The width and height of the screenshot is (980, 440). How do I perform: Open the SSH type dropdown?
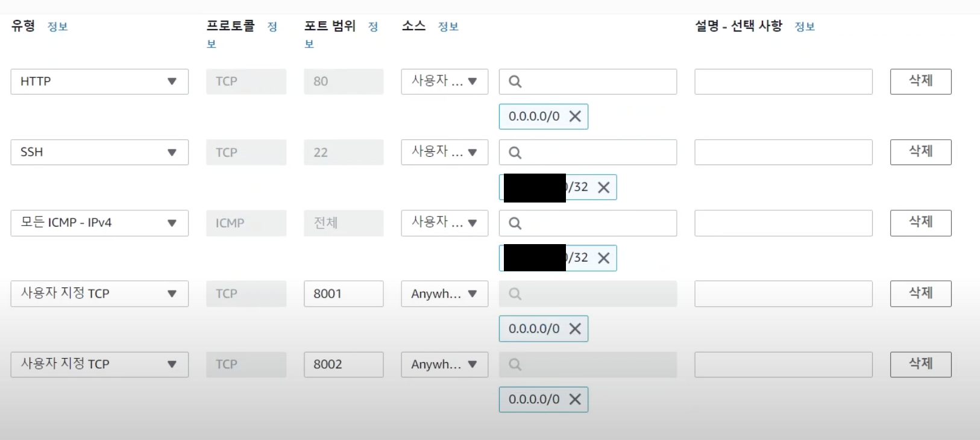click(99, 152)
